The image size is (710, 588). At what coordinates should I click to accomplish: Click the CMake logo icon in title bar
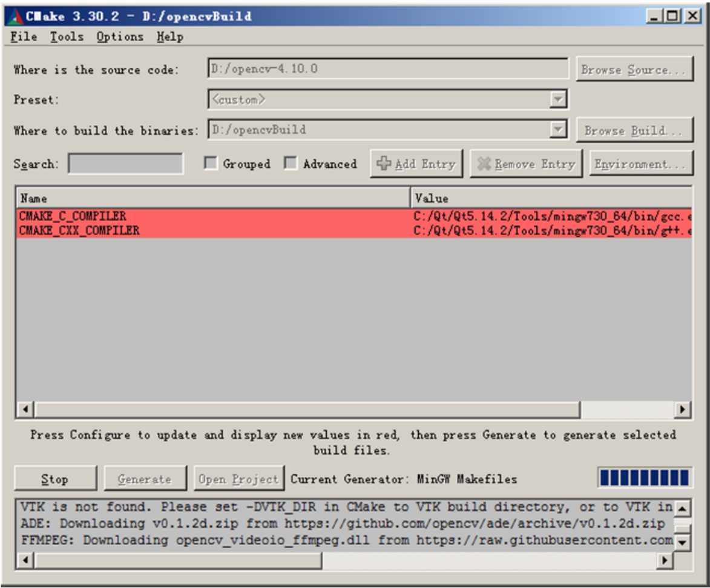[x=15, y=16]
